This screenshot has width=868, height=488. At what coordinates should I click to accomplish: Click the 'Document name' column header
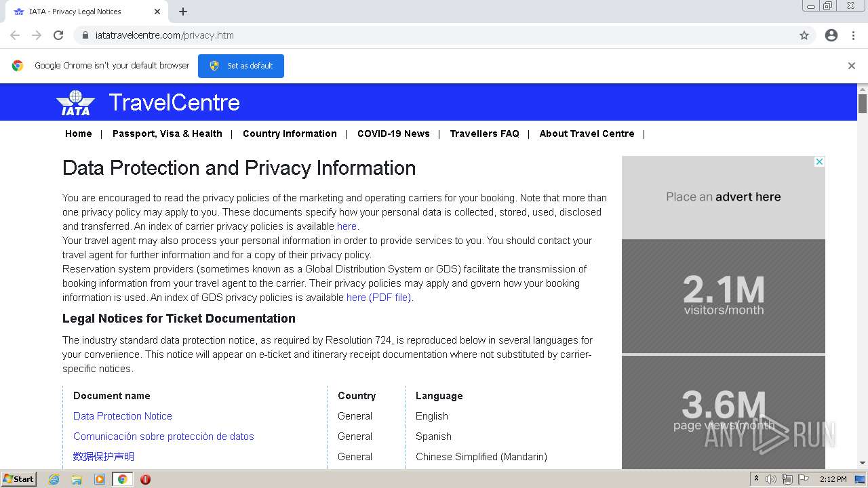(x=112, y=396)
